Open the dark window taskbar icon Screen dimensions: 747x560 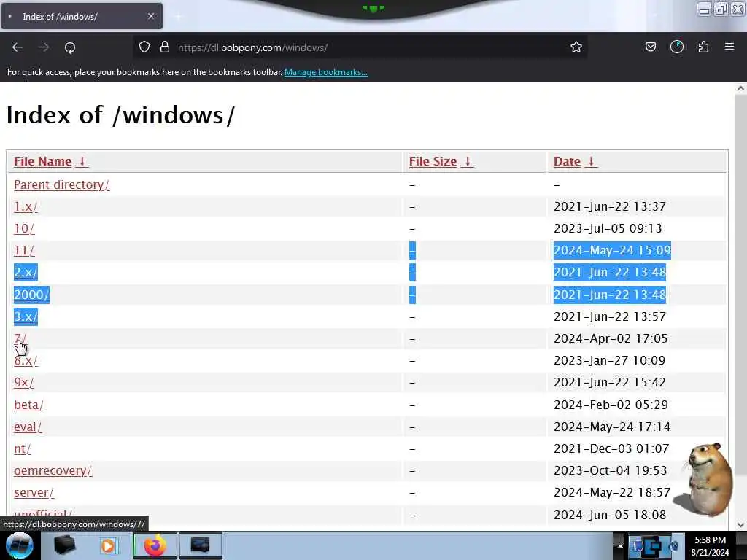(200, 545)
